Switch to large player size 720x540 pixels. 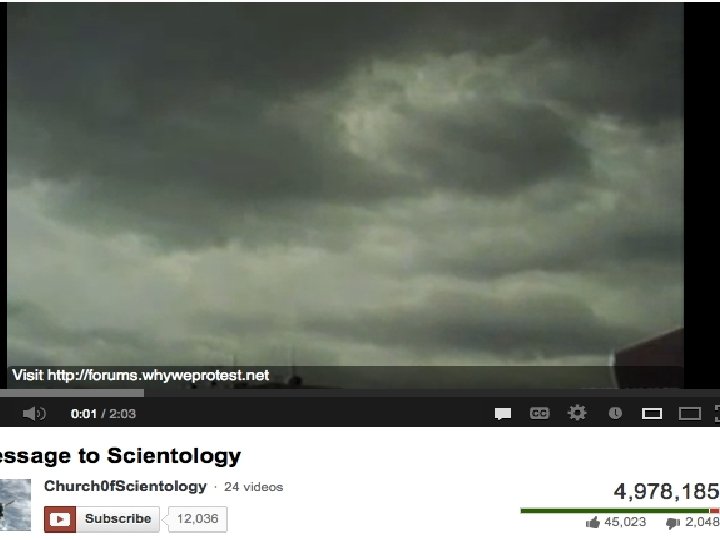690,414
